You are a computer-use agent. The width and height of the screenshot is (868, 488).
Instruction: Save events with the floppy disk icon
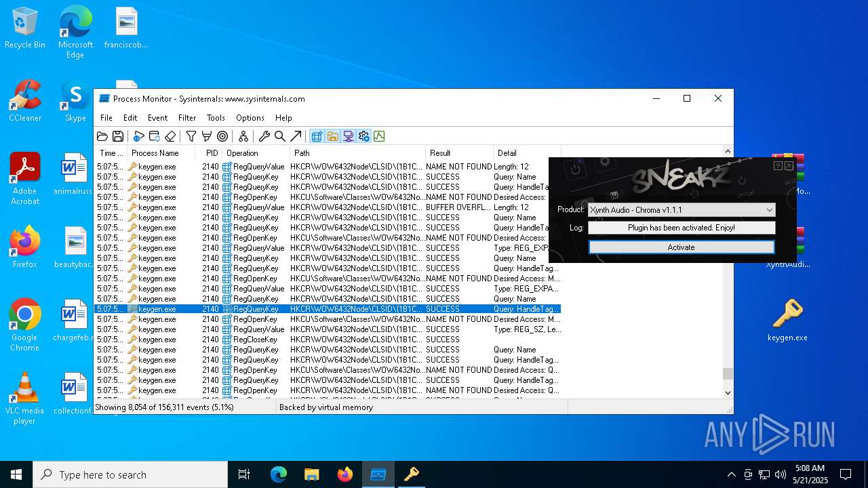coord(118,136)
